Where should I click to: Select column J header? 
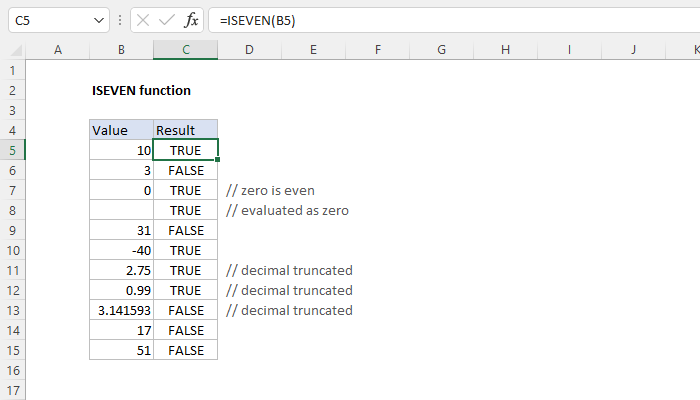633,50
